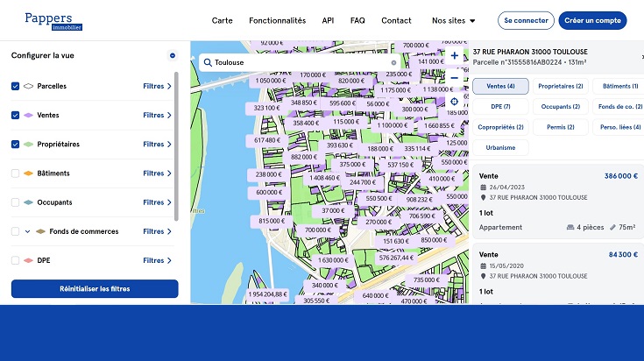
Task: Collapse the Configurer la vue panel
Action: (173, 55)
